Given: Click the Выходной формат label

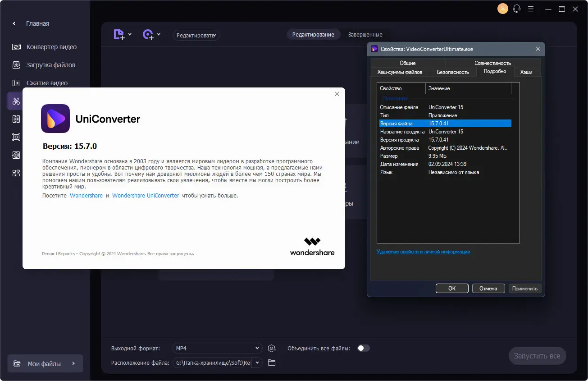Looking at the screenshot, I should coord(136,349).
